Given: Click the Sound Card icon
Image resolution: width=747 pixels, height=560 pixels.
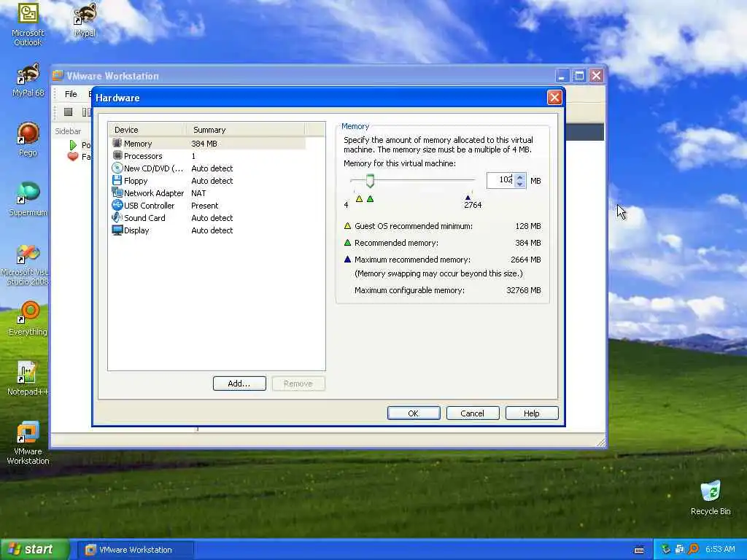Looking at the screenshot, I should pos(117,217).
